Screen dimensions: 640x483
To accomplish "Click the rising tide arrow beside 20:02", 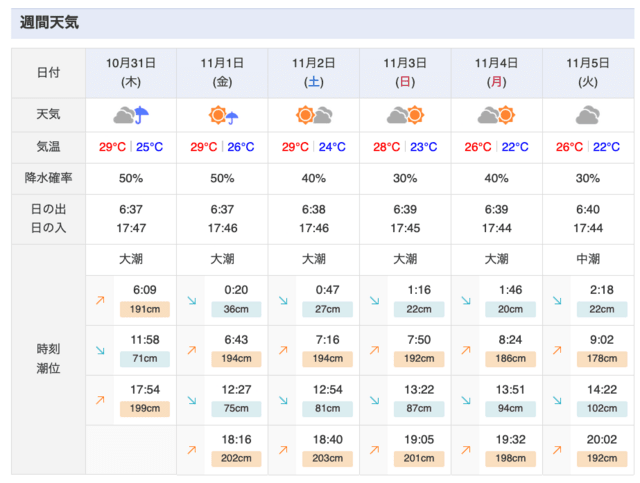I will coord(557,450).
